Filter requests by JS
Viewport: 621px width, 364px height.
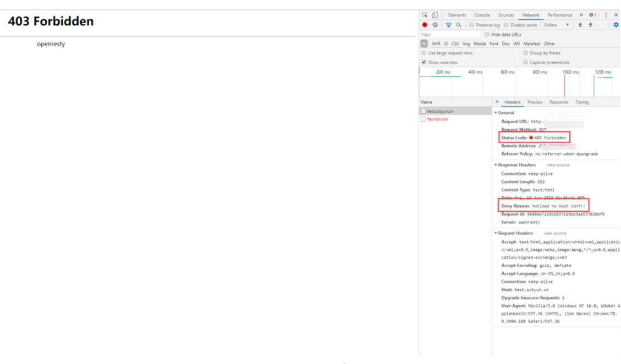coord(446,43)
